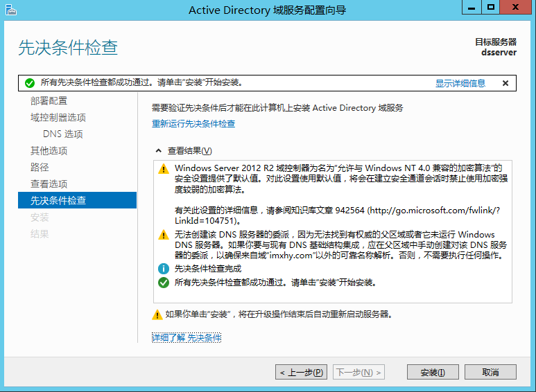
Task: Click warning icon beside Windows NT 4.0 message
Action: click(x=164, y=169)
